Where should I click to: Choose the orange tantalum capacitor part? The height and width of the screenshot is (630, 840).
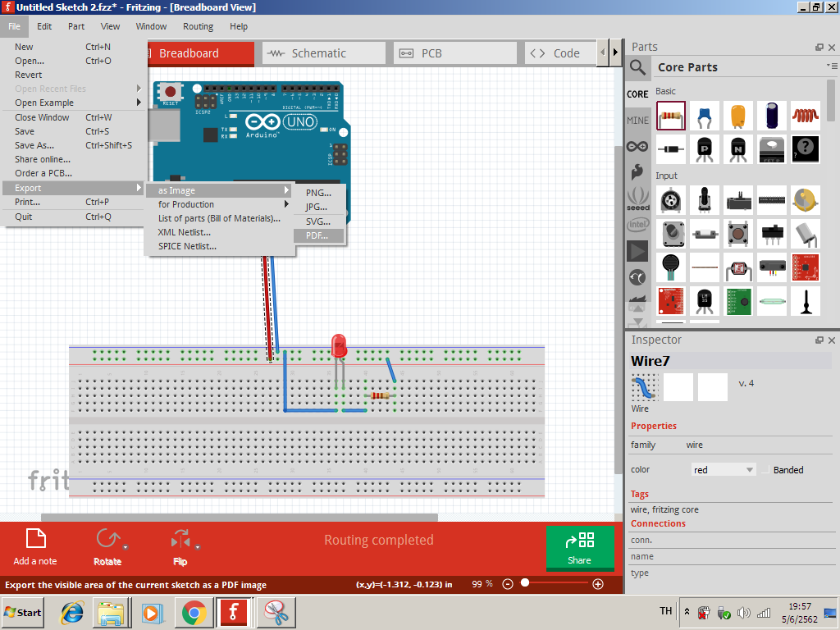coord(737,116)
